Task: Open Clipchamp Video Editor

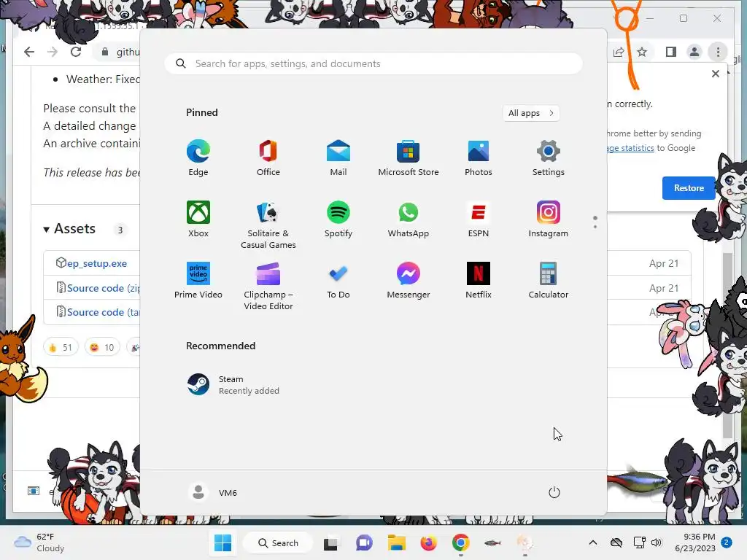Action: 268,286
